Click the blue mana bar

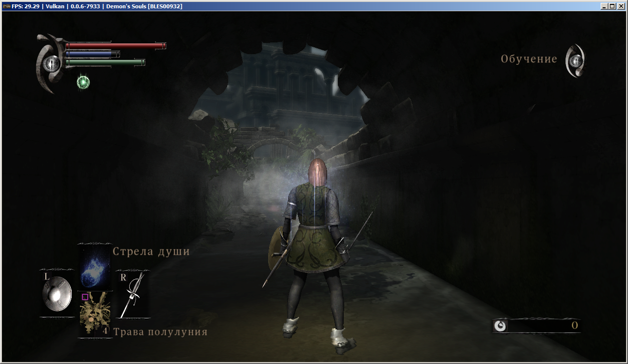click(x=93, y=54)
